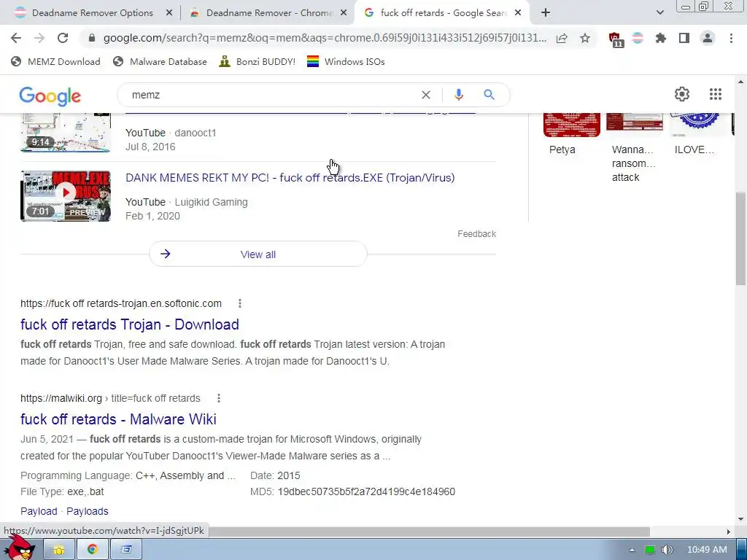
Task: Click the View all videos button
Action: coord(258,254)
